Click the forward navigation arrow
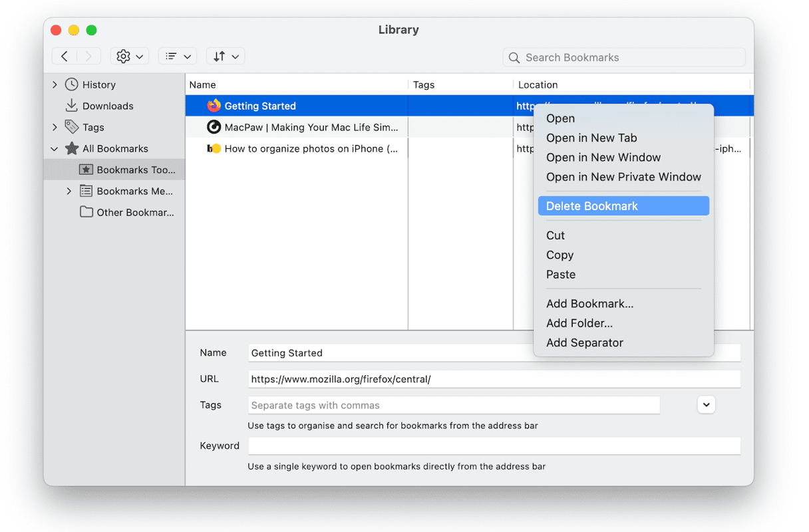 click(x=88, y=57)
